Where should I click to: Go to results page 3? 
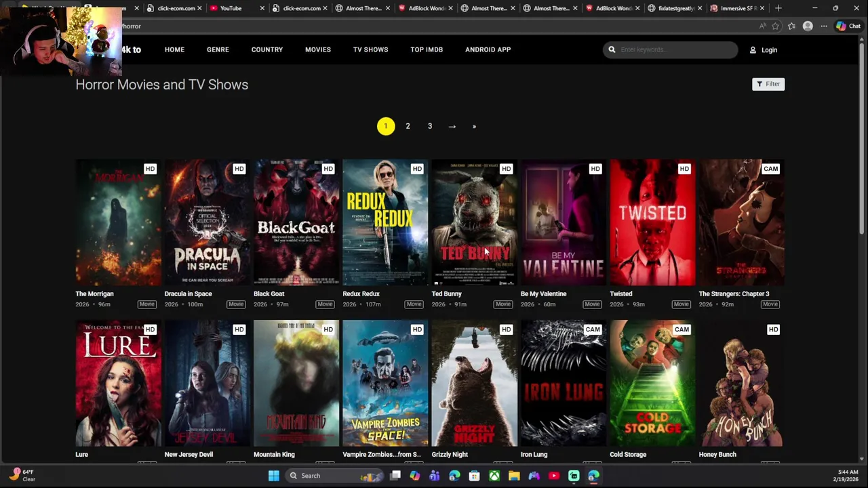430,126
